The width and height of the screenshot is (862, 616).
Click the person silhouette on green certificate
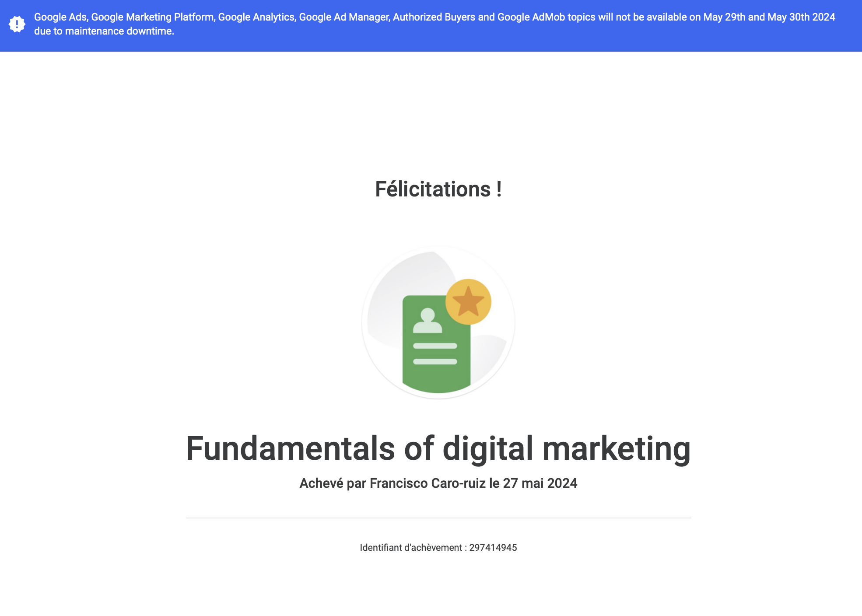pyautogui.click(x=427, y=321)
